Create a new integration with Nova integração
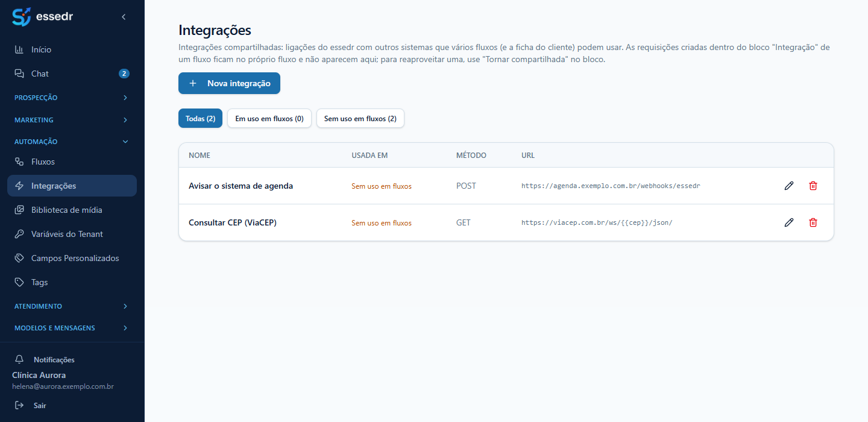 229,83
